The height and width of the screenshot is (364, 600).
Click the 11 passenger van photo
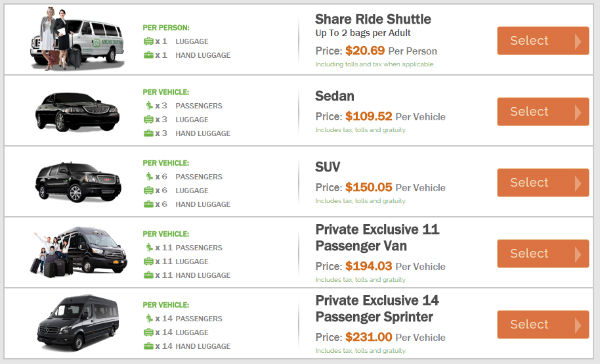click(79, 252)
